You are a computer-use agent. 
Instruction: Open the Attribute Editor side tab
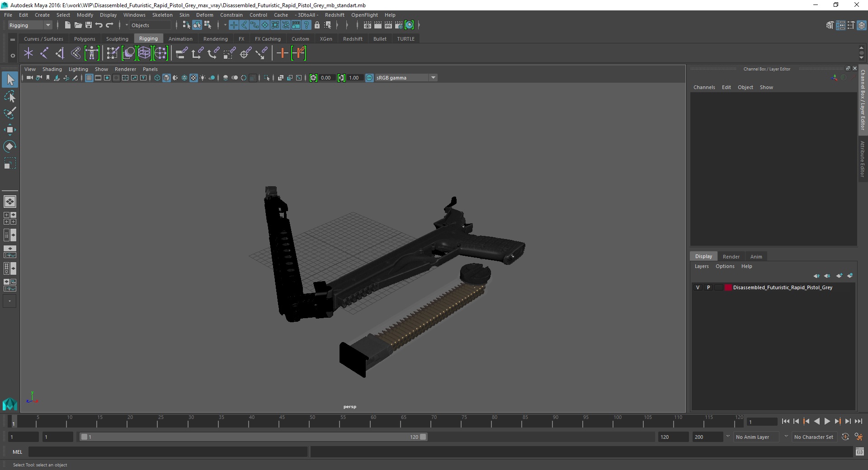863,159
